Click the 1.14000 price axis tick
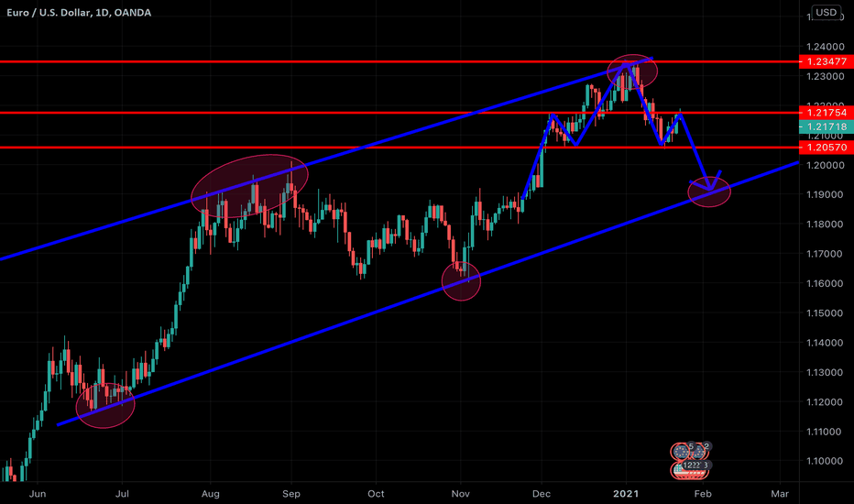 point(826,343)
